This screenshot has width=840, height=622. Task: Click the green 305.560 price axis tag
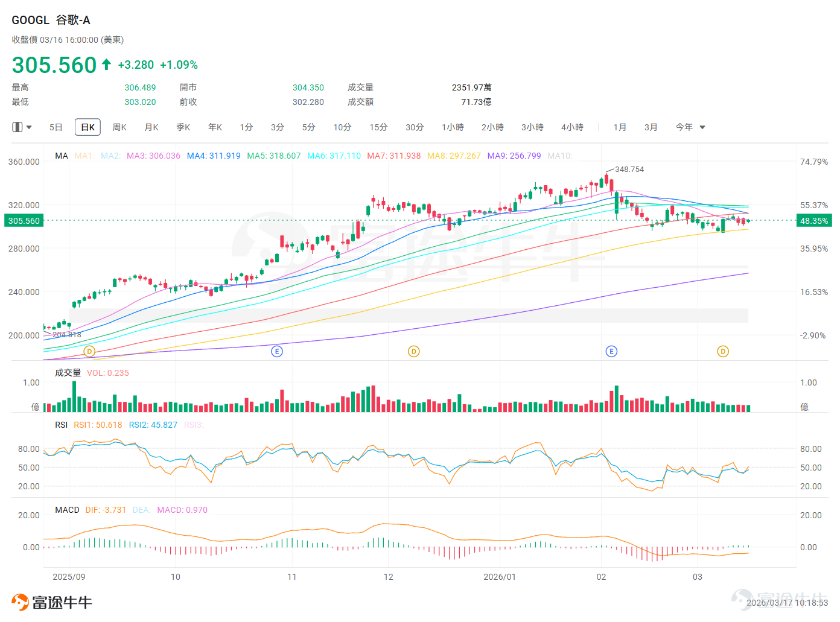tap(24, 221)
